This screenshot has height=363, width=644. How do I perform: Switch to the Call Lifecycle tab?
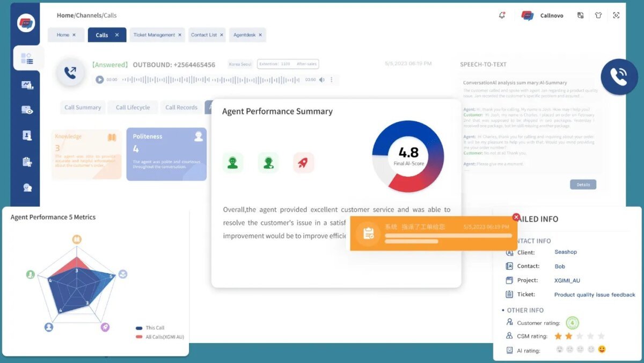133,107
